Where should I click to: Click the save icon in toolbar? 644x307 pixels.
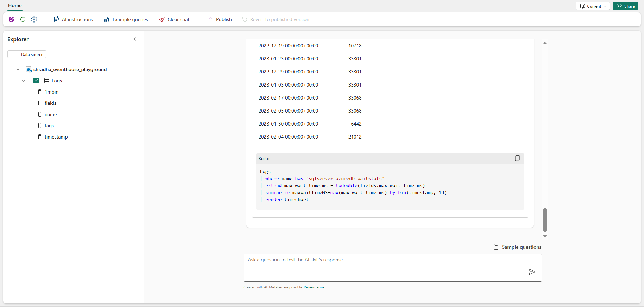click(x=12, y=19)
